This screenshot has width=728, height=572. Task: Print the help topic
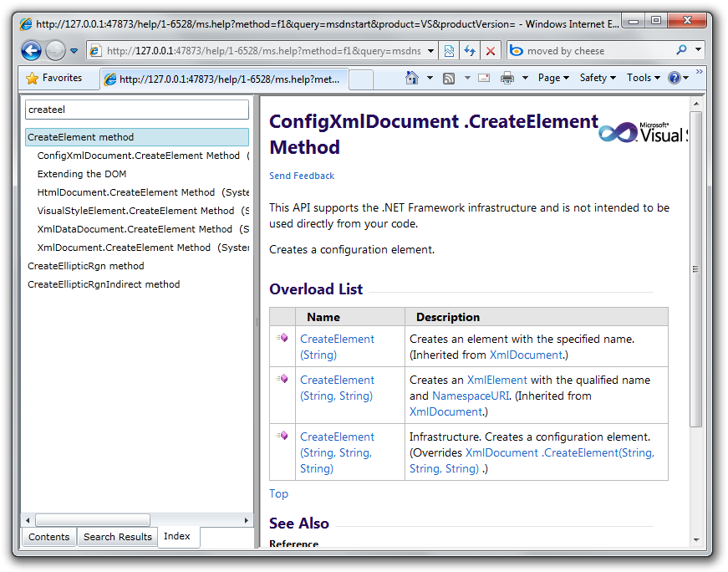pyautogui.click(x=508, y=77)
